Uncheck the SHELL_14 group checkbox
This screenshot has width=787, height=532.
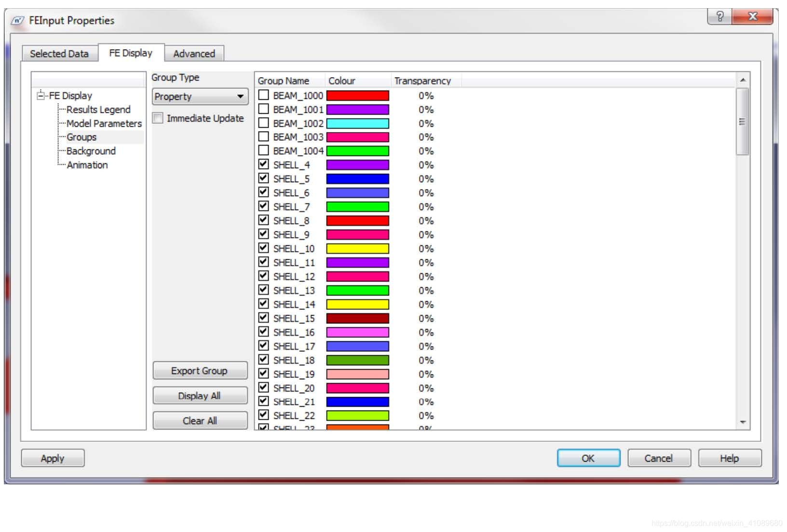263,304
